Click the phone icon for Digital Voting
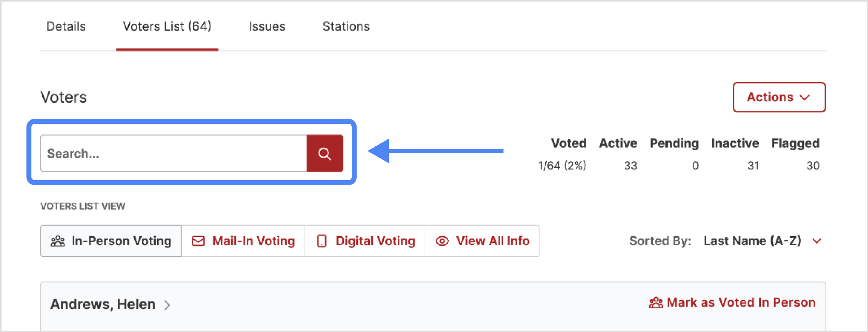The image size is (868, 332). [321, 241]
